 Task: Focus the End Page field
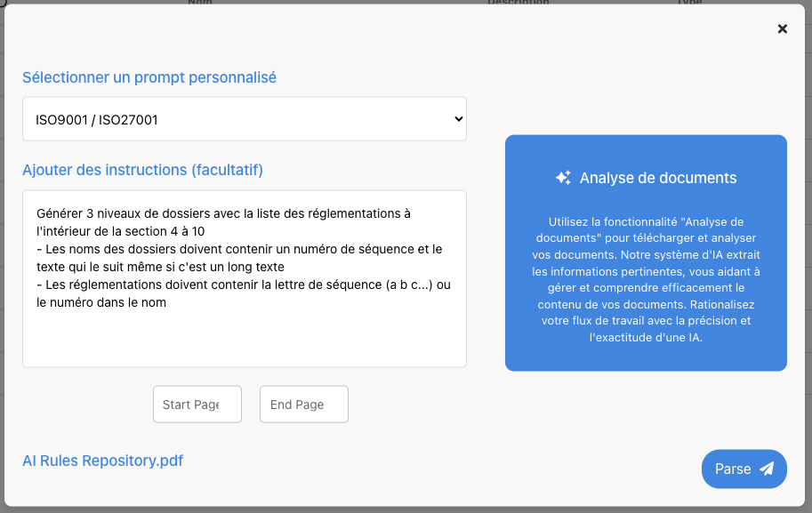303,405
